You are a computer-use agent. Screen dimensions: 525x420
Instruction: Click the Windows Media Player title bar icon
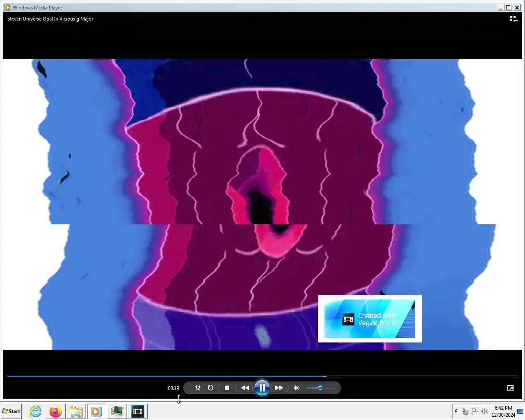(7, 7)
